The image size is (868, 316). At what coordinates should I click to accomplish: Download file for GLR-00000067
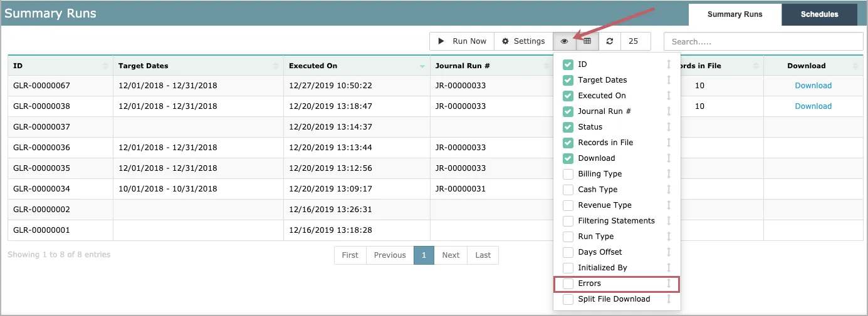[x=813, y=86]
